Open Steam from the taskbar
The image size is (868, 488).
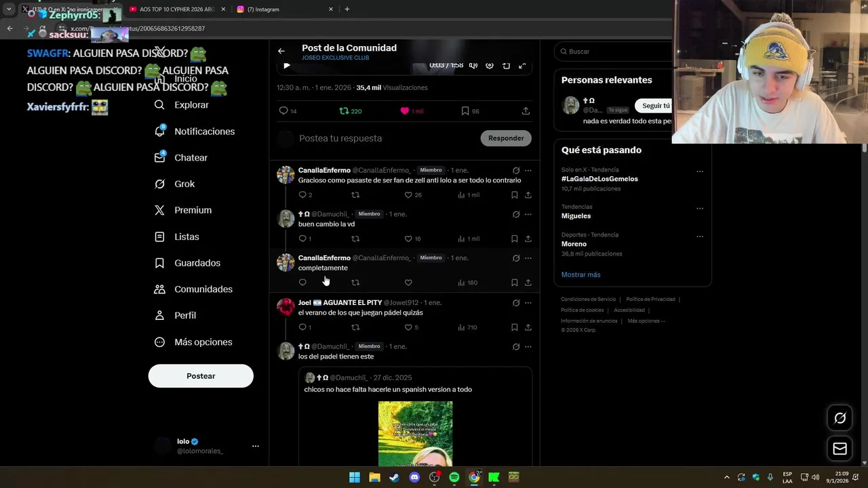click(x=394, y=477)
